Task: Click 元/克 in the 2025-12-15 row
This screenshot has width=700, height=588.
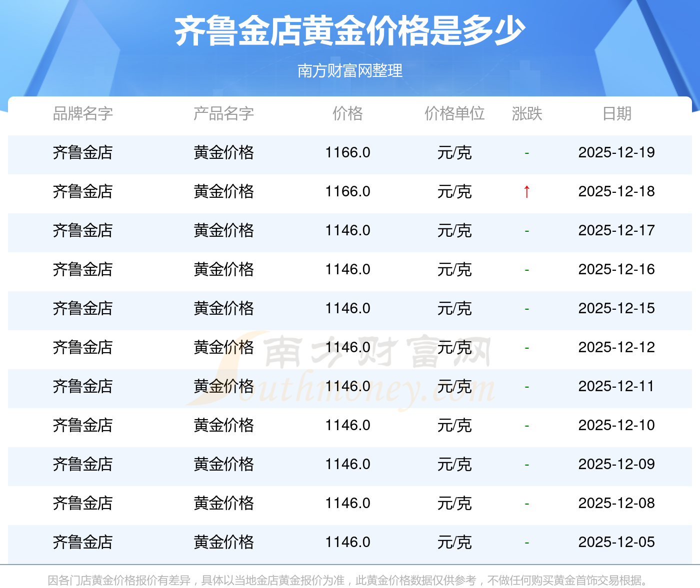Action: 454,308
